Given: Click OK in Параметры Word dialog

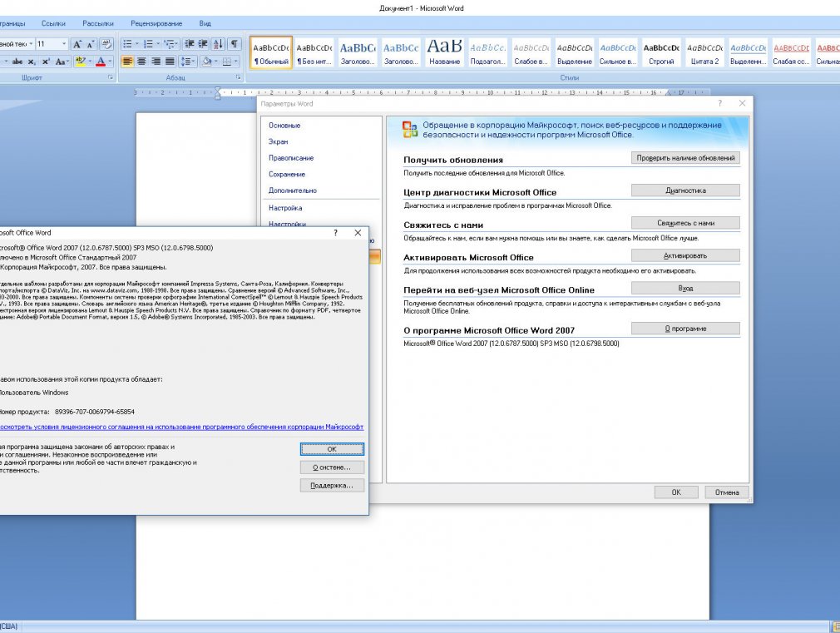Looking at the screenshot, I should (677, 492).
